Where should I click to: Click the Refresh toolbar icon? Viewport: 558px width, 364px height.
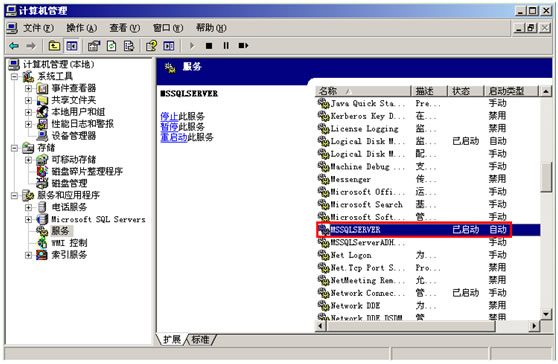coord(111,46)
